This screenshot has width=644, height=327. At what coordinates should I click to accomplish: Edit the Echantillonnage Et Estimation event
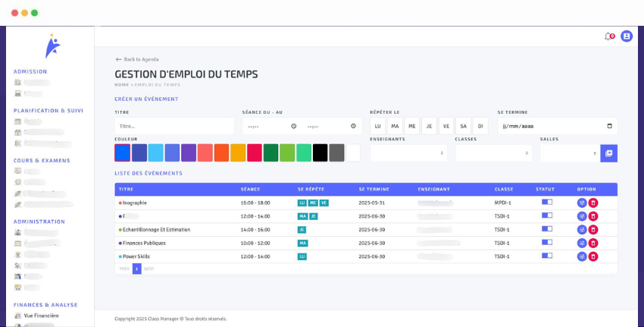point(582,230)
